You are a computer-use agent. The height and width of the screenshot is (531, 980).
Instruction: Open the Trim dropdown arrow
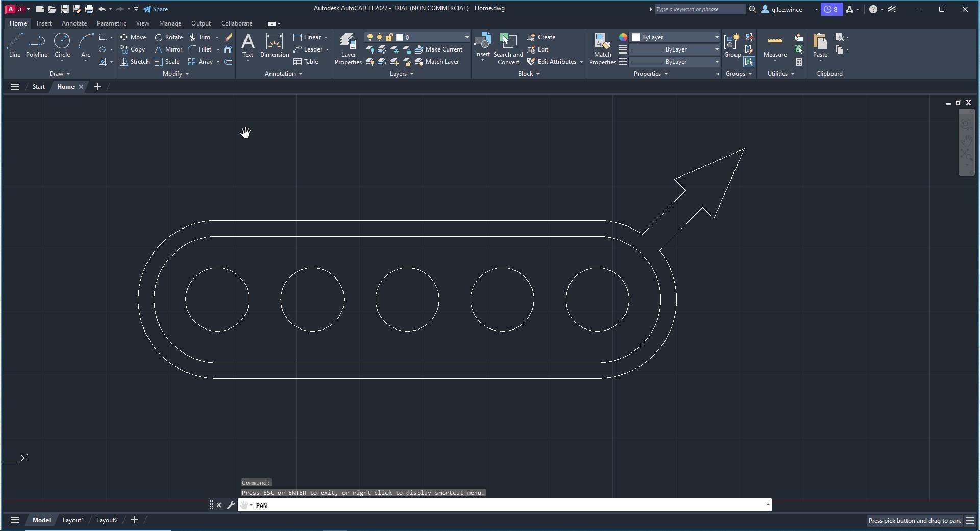[217, 37]
